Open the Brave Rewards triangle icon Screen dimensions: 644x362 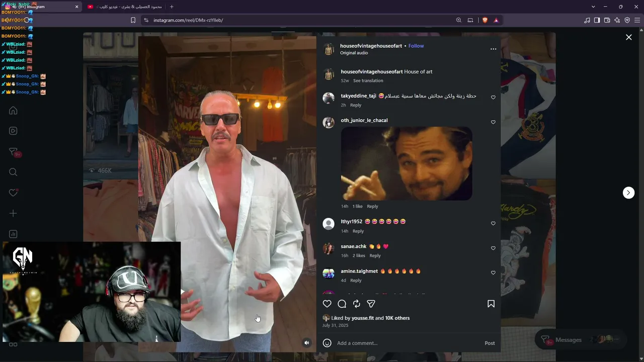[x=496, y=20]
